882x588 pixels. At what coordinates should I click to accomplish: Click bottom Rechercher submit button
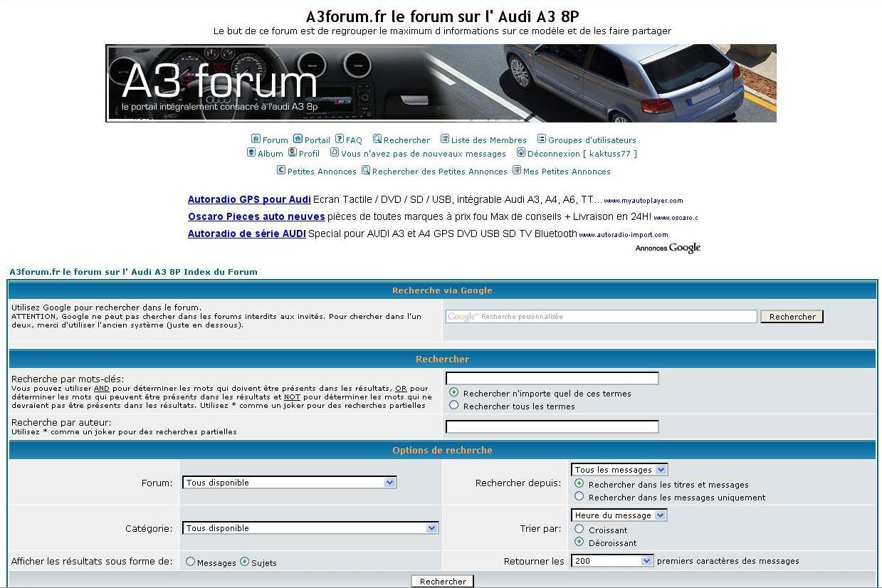pos(443,582)
